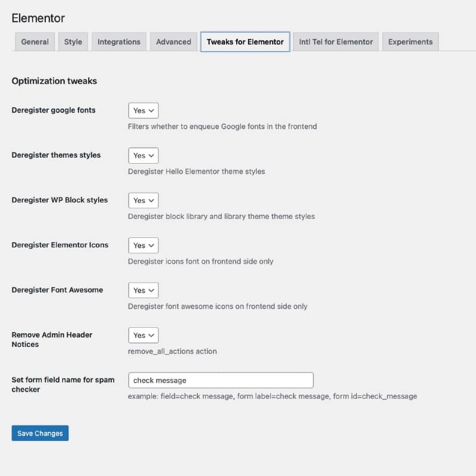Click the Deregister Font Awesome label
The image size is (476, 476).
point(57,290)
